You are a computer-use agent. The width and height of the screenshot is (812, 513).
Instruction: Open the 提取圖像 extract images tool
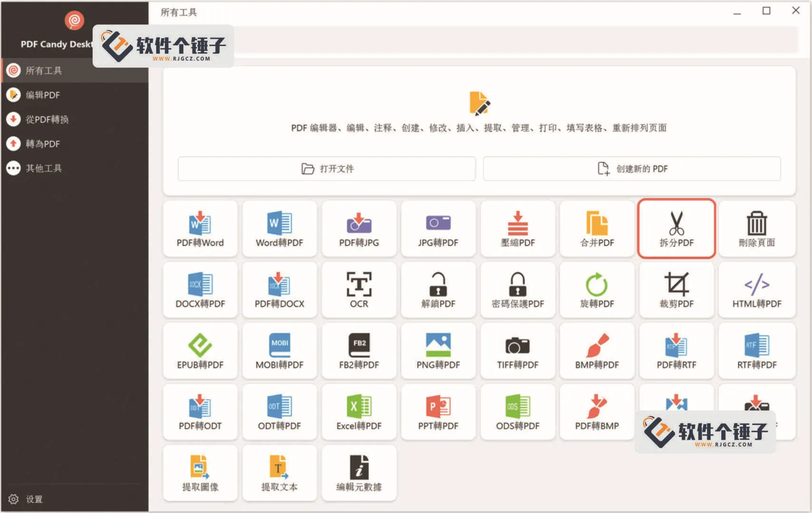pyautogui.click(x=200, y=473)
